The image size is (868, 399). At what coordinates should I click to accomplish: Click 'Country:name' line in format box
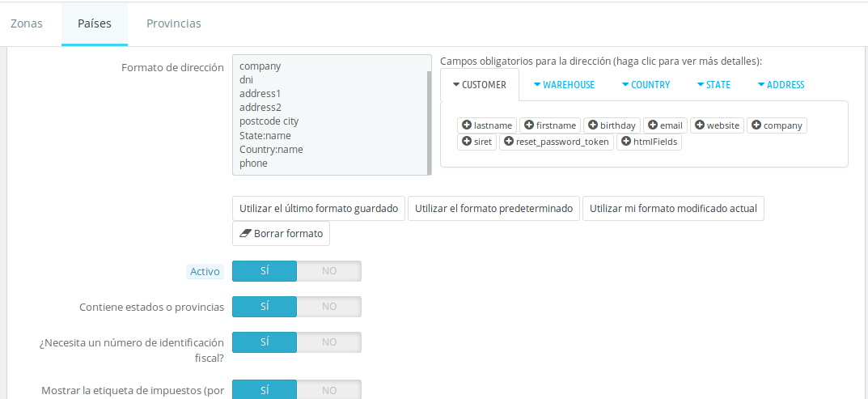271,150
